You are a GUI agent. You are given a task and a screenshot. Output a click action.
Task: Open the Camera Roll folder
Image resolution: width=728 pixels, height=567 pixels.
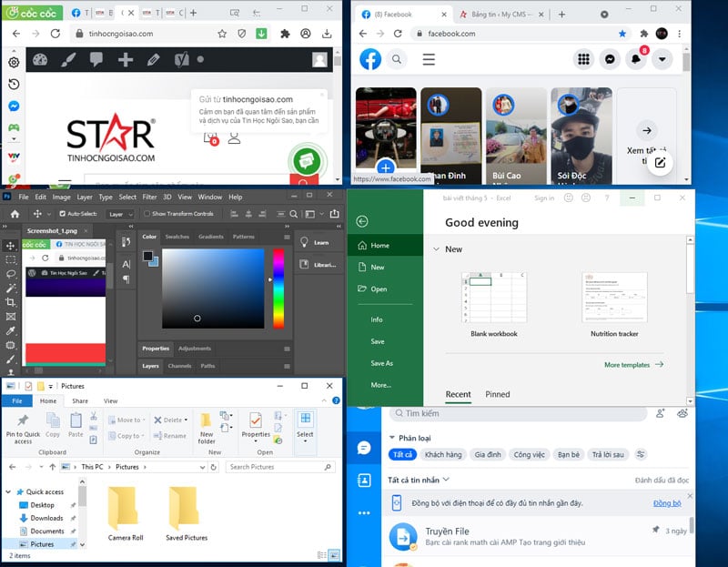(x=125, y=510)
